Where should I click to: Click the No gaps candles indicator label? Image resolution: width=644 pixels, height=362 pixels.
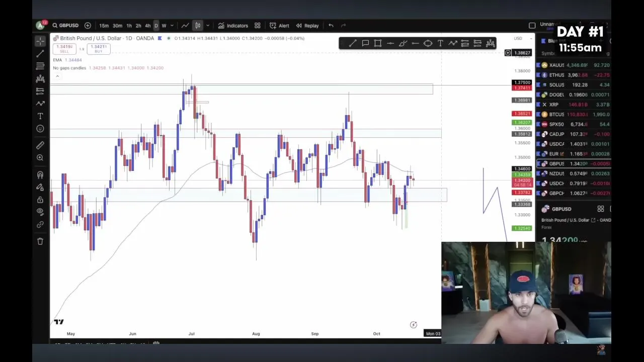[69, 68]
